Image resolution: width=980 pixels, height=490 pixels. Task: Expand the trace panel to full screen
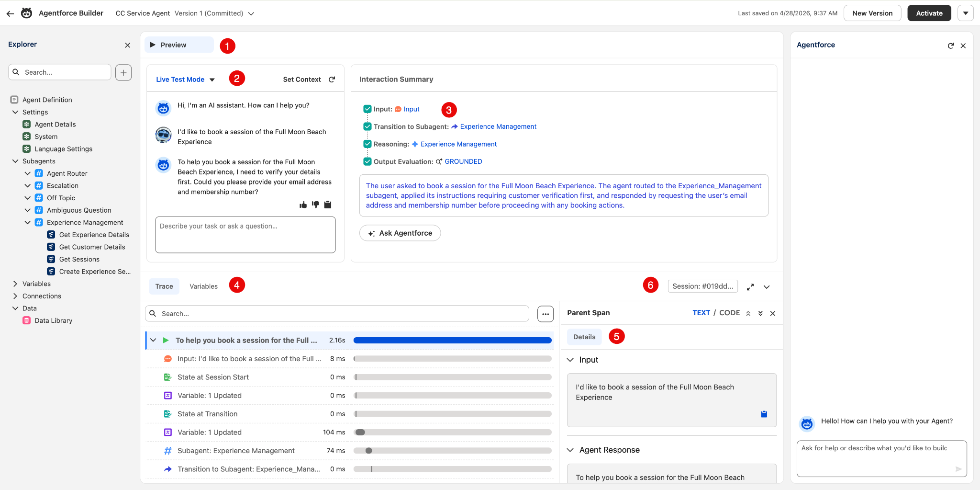750,286
